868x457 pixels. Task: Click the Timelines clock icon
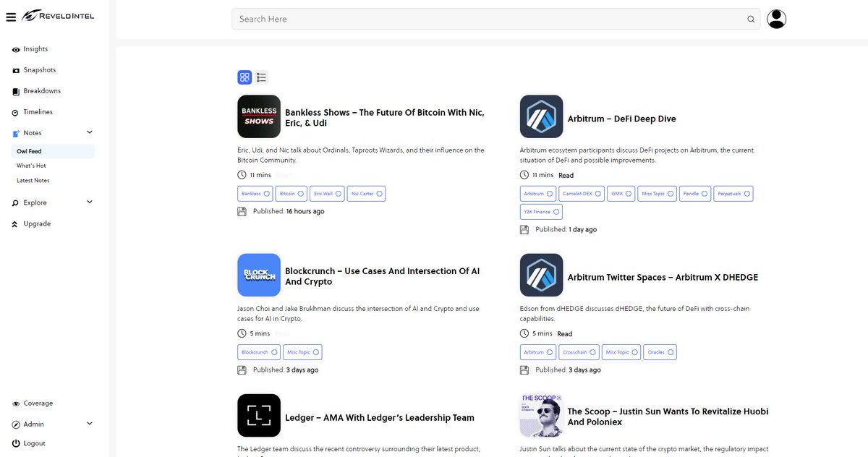coord(16,112)
